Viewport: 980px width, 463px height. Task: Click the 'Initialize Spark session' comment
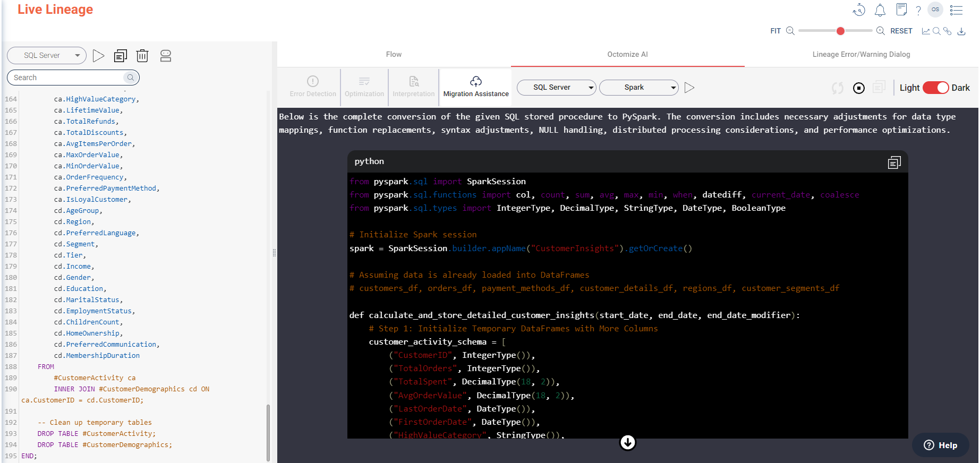(x=413, y=235)
